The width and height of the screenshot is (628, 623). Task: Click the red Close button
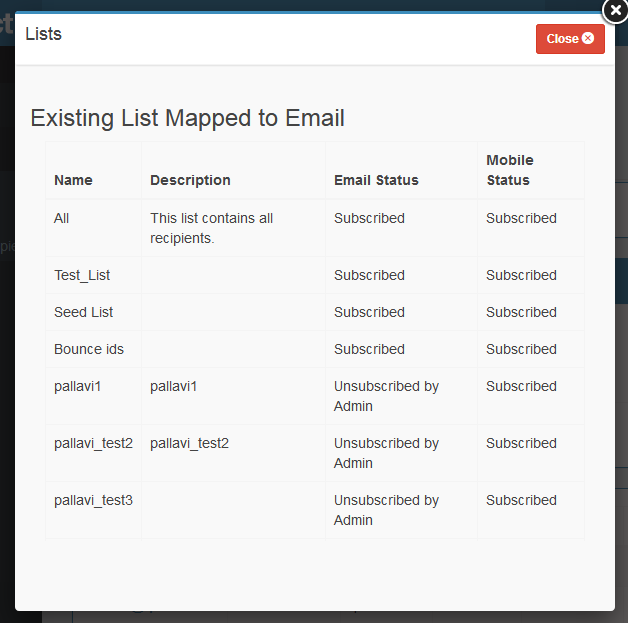click(x=570, y=39)
